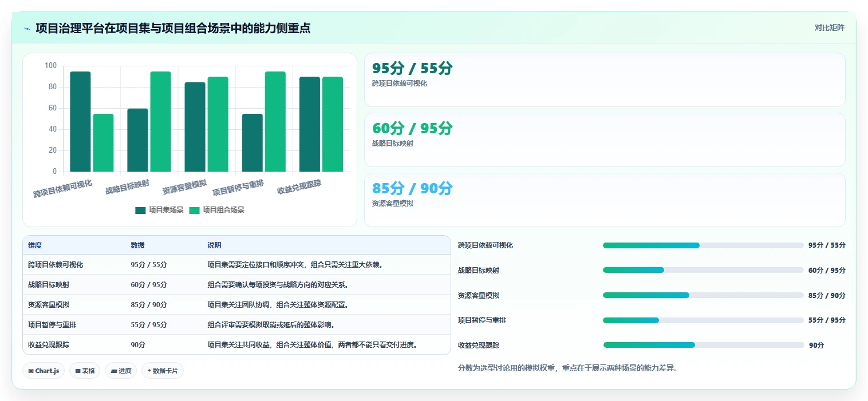Click the 跨项目依赖可视化 progress bar
The image size is (868, 401).
click(703, 245)
